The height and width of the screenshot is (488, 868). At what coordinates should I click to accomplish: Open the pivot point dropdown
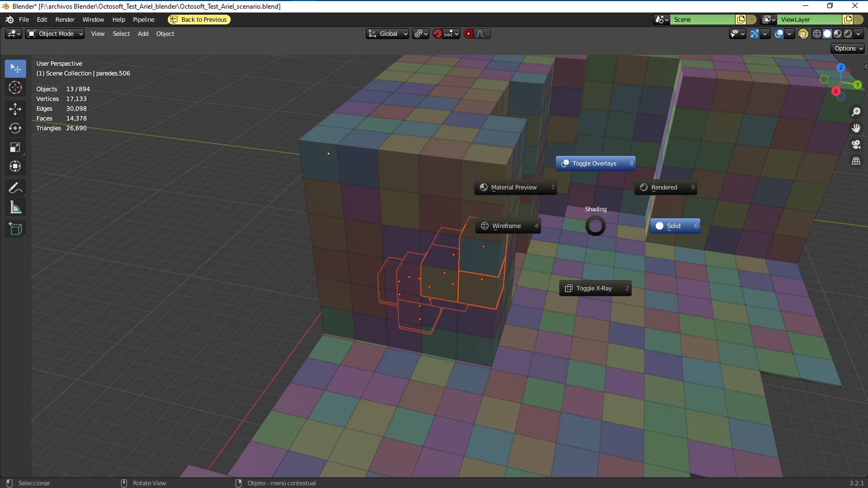[x=421, y=34]
